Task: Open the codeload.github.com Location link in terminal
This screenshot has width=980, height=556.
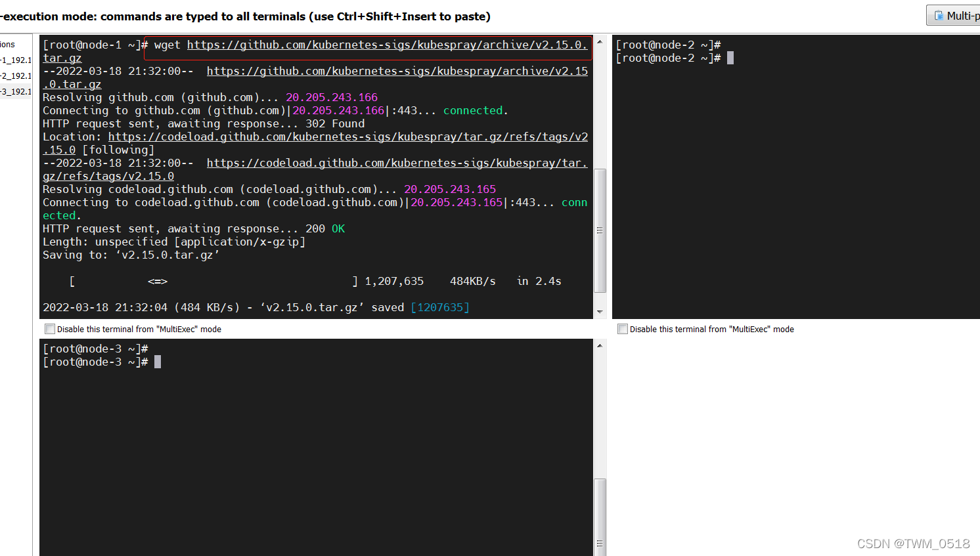Action: (x=347, y=137)
